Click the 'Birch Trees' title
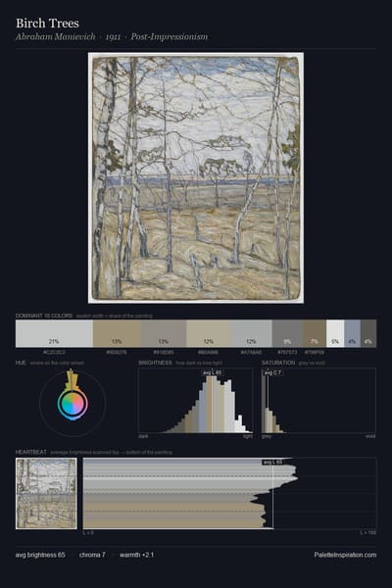The image size is (392, 588). pos(47,24)
